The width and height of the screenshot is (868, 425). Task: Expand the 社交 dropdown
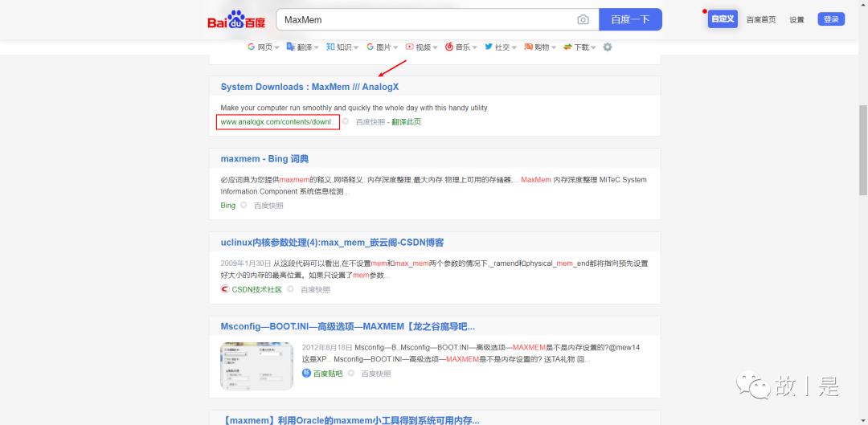click(514, 47)
